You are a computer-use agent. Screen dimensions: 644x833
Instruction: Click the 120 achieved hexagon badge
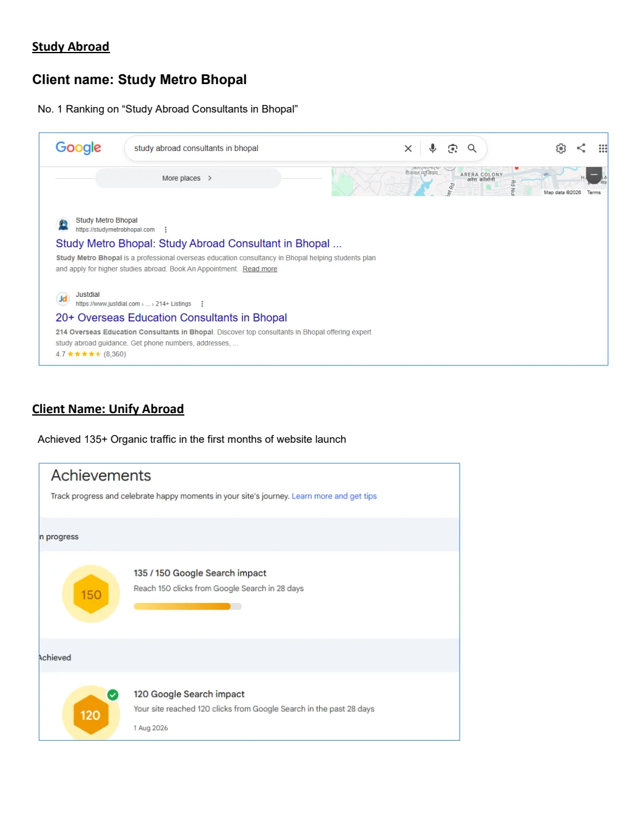(x=91, y=714)
